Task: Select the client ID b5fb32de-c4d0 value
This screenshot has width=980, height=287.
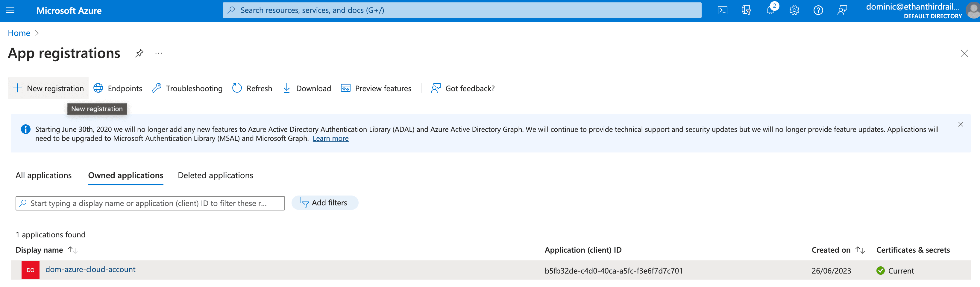Action: pyautogui.click(x=614, y=271)
